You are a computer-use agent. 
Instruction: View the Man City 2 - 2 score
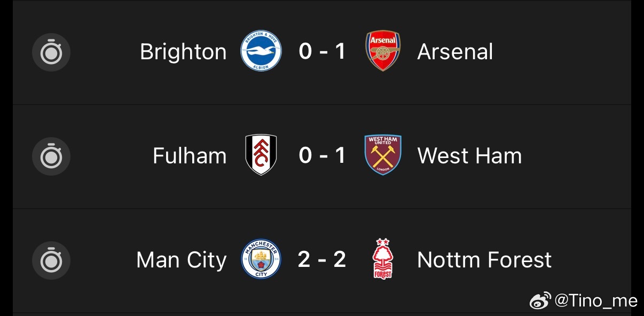tap(322, 259)
